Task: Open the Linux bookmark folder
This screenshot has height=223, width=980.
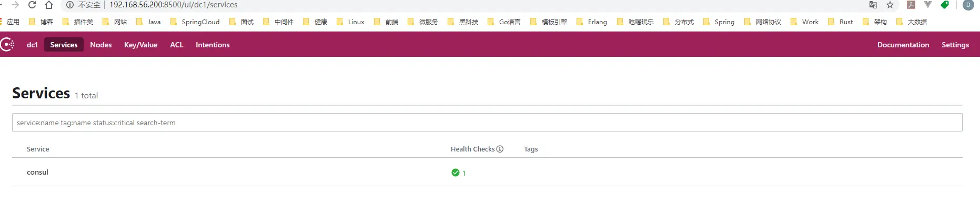Action: [350, 22]
